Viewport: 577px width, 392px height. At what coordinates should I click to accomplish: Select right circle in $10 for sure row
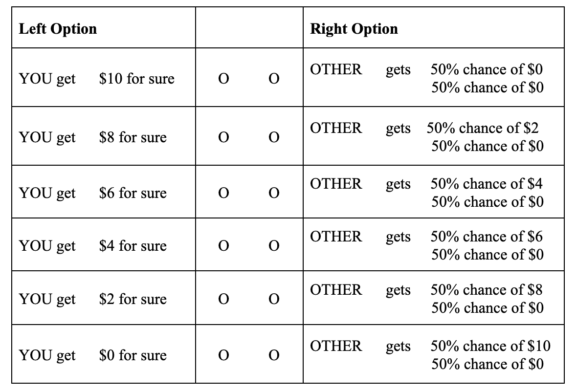[274, 79]
